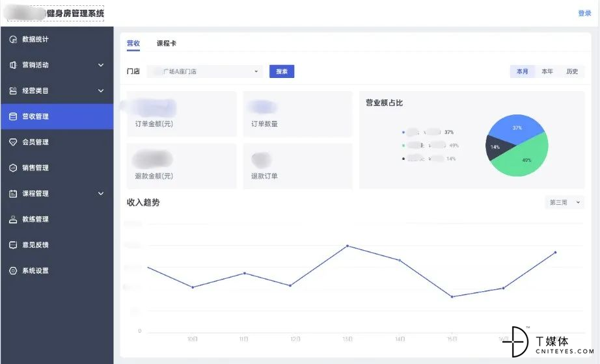Select the 历史 time range
600x364 pixels.
click(x=572, y=71)
